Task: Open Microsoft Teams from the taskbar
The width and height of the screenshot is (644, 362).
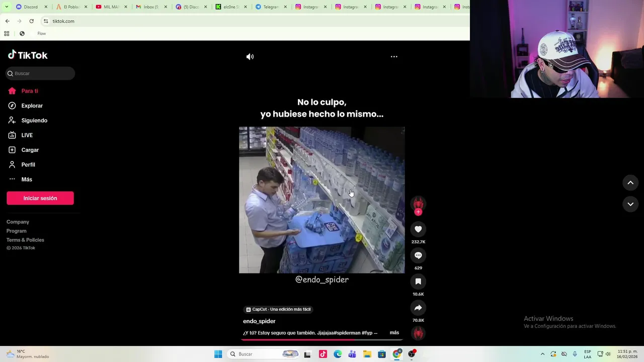Action: tap(352, 354)
